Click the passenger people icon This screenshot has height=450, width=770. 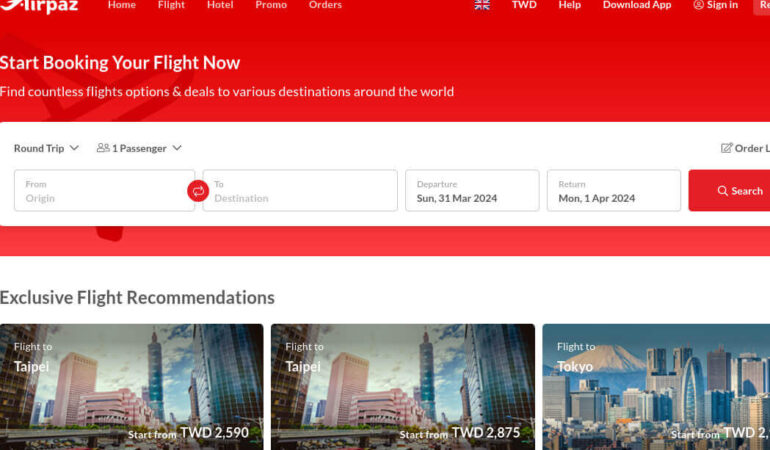pyautogui.click(x=103, y=148)
